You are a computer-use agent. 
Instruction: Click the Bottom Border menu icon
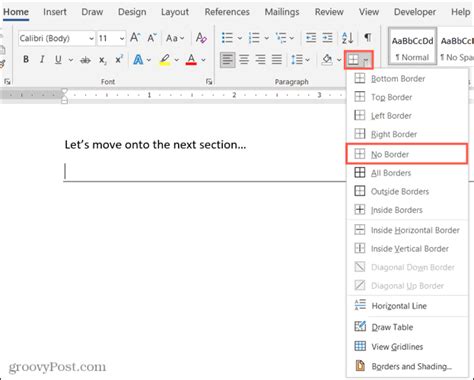pyautogui.click(x=359, y=78)
